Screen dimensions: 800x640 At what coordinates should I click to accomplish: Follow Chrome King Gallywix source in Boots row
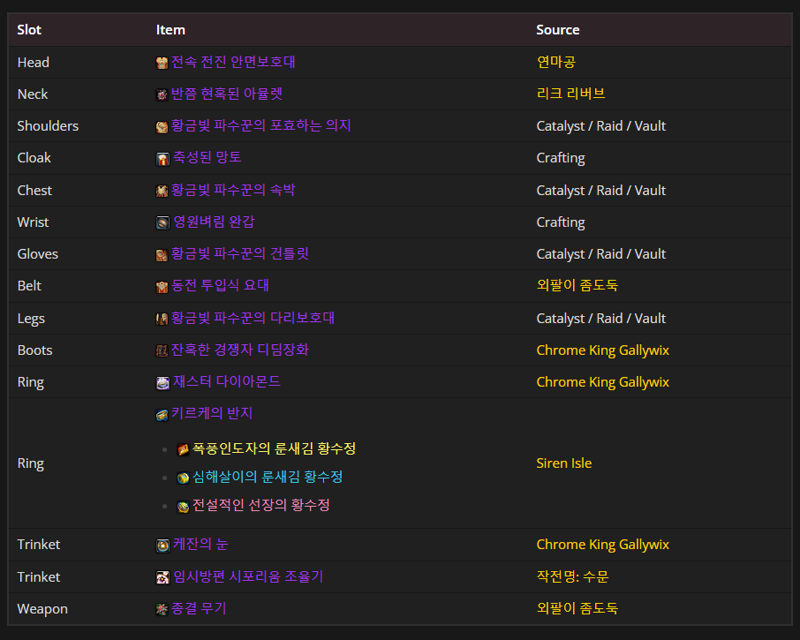point(603,351)
